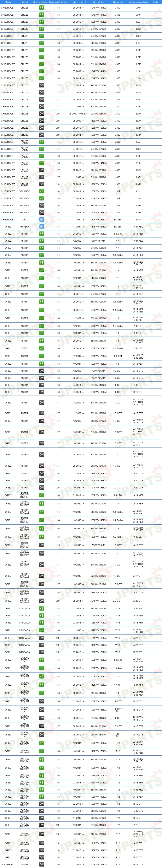This screenshot has width=162, height=868.
Task: Select the 06.2016 -> production date cell
Action: [x=78, y=685]
